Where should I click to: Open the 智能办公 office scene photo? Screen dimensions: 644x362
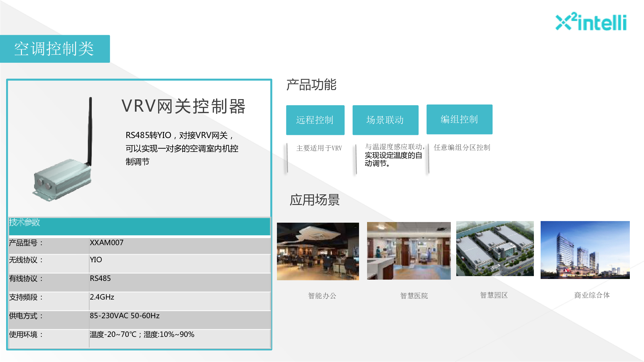pyautogui.click(x=318, y=251)
